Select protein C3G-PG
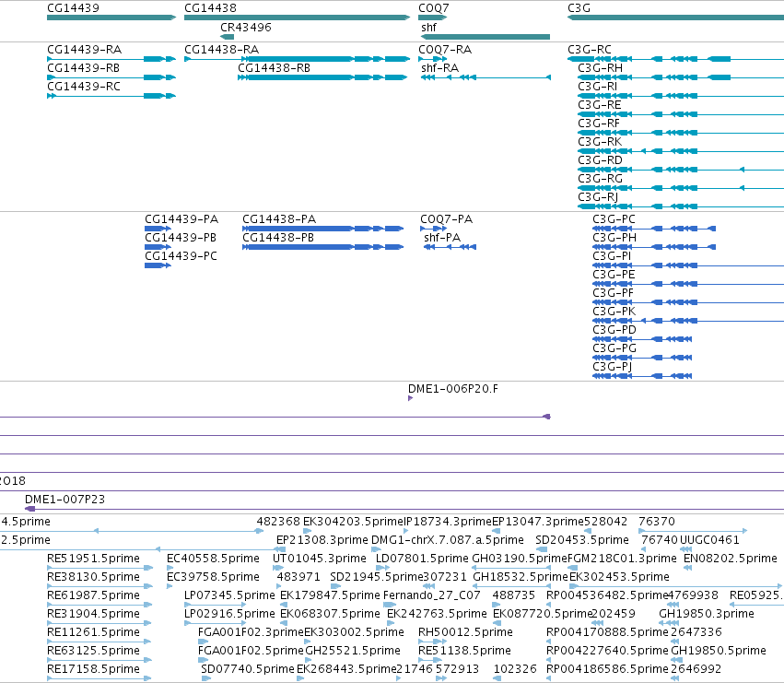The height and width of the screenshot is (683, 784). click(x=614, y=348)
